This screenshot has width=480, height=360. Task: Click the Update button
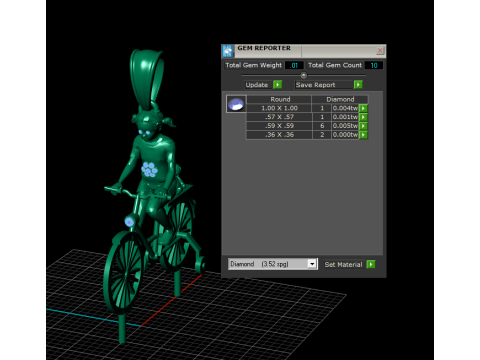[x=257, y=85]
